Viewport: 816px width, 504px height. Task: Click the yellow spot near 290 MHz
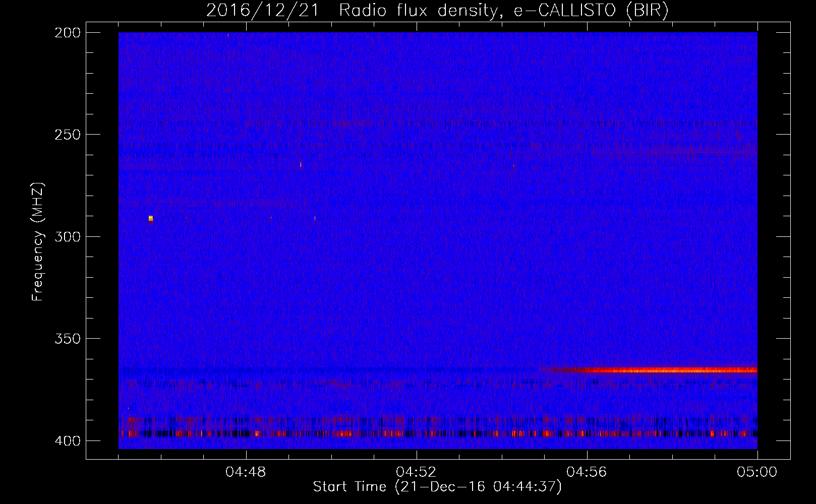pos(151,218)
